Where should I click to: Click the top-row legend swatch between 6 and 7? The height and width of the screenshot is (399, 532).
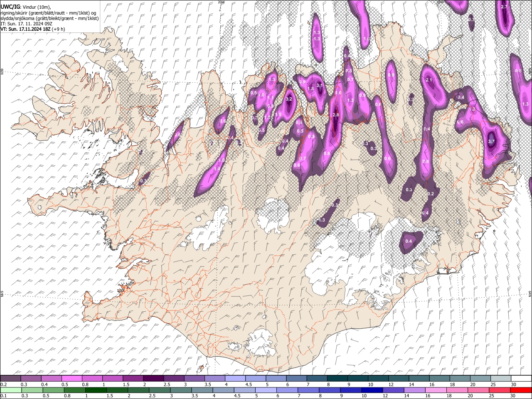296,378
